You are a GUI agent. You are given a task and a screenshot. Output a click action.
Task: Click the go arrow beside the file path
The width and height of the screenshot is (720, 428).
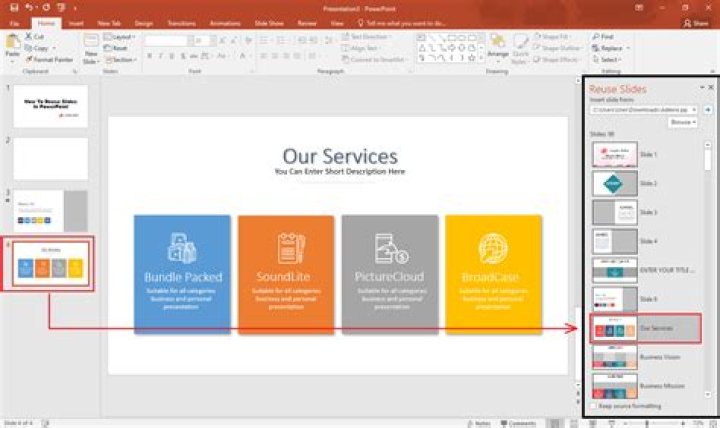[x=709, y=108]
